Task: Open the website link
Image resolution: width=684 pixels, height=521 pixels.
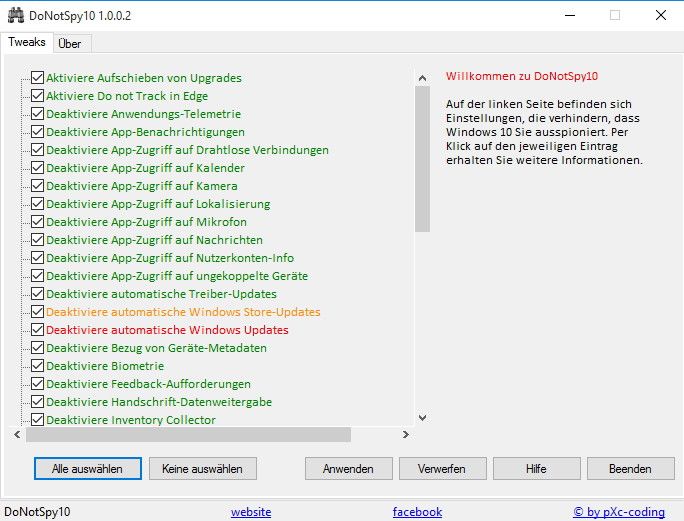Action: click(x=251, y=512)
